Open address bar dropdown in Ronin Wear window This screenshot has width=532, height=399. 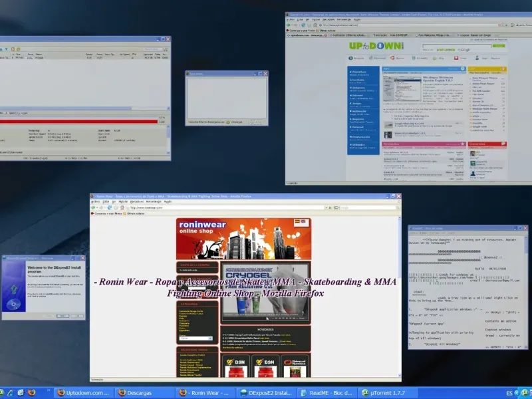click(326, 207)
